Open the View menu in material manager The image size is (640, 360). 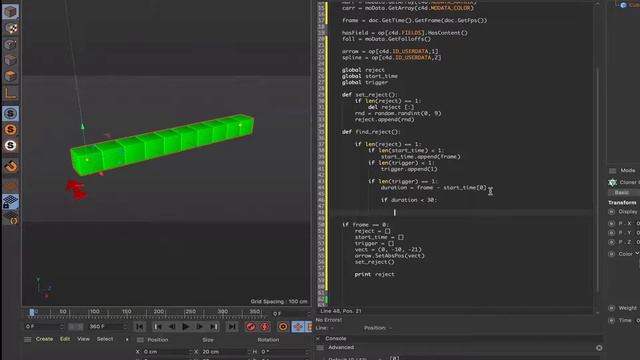point(83,339)
